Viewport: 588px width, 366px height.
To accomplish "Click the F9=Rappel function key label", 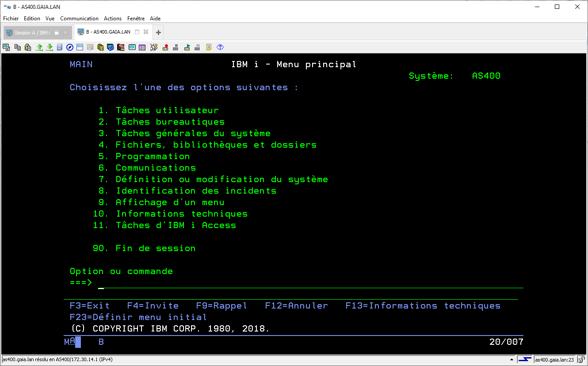I will 222,306.
